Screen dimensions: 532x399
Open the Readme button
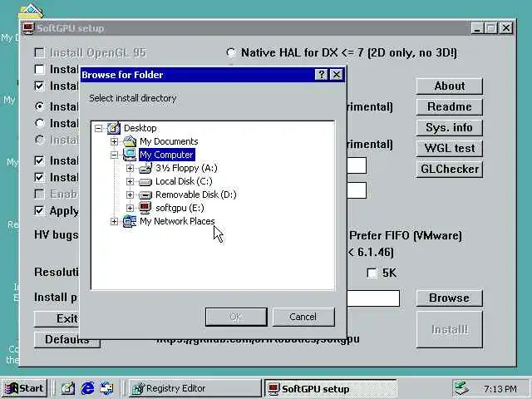449,107
